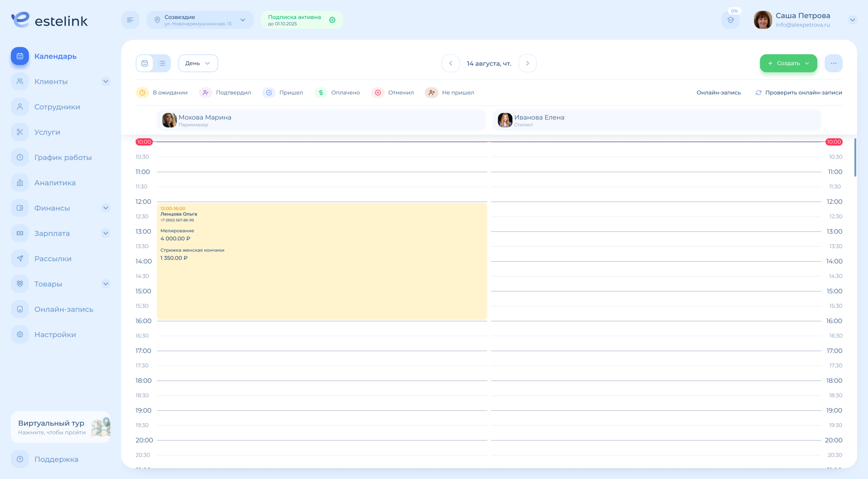This screenshot has width=868, height=479.
Task: Open the День view dropdown
Action: pos(198,63)
